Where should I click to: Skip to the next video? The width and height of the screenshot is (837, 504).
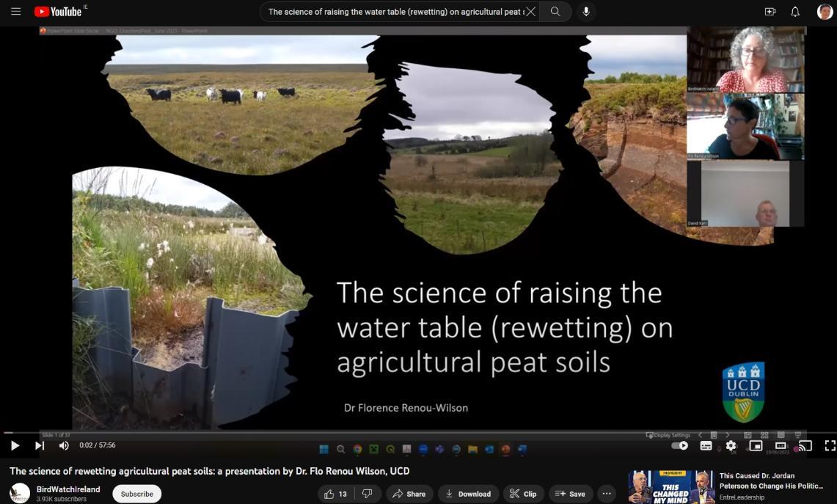pos(40,445)
